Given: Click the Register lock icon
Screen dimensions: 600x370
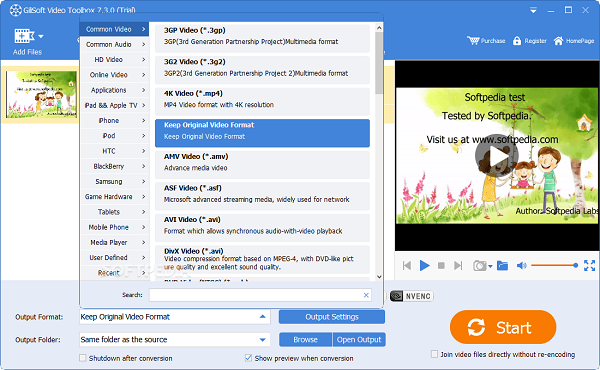Looking at the screenshot, I should tap(517, 41).
